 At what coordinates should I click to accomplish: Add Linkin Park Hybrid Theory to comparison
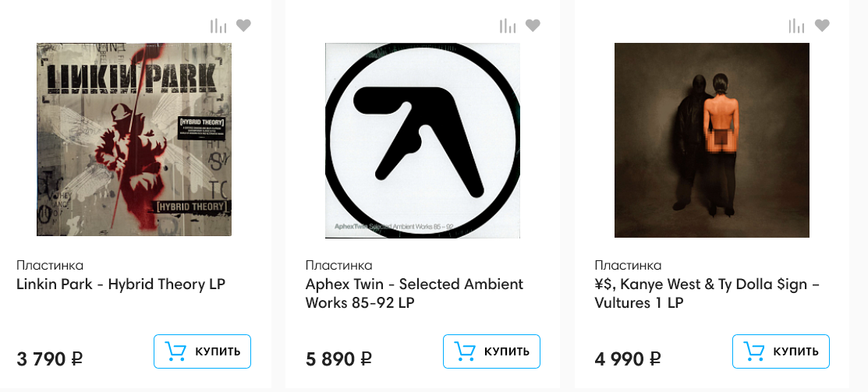pyautogui.click(x=218, y=26)
